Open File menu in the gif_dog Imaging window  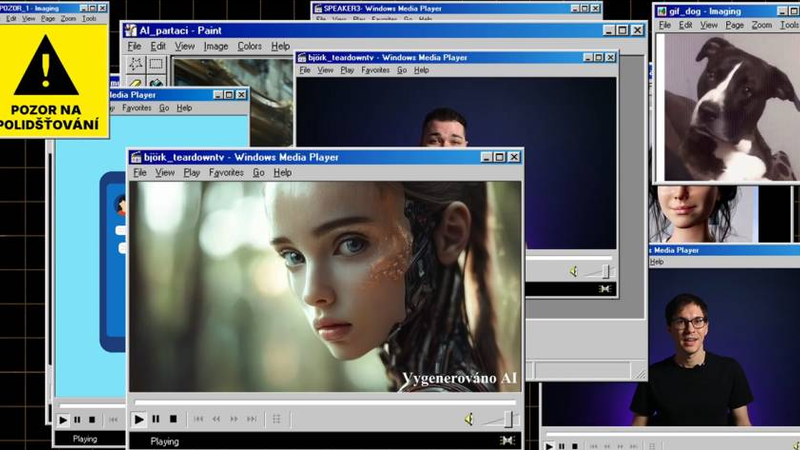[x=664, y=25]
